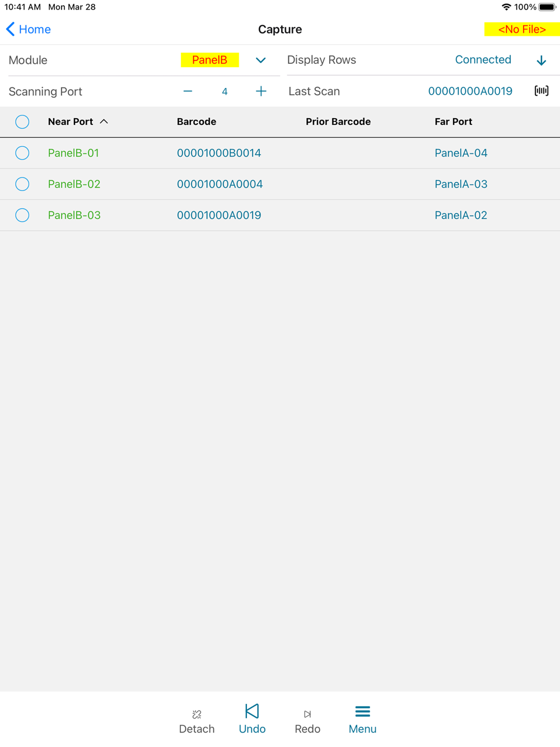Select the PanelB module field
Viewport: 560px width, 747px height.
tap(210, 60)
